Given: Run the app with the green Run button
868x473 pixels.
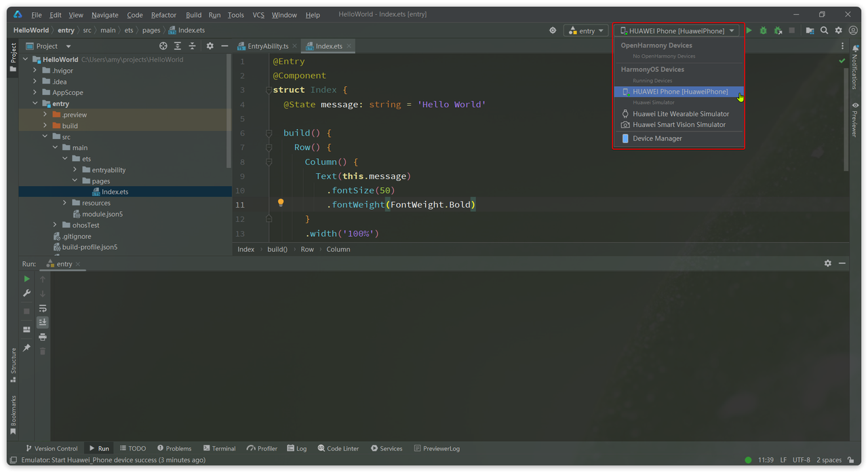Looking at the screenshot, I should [749, 31].
